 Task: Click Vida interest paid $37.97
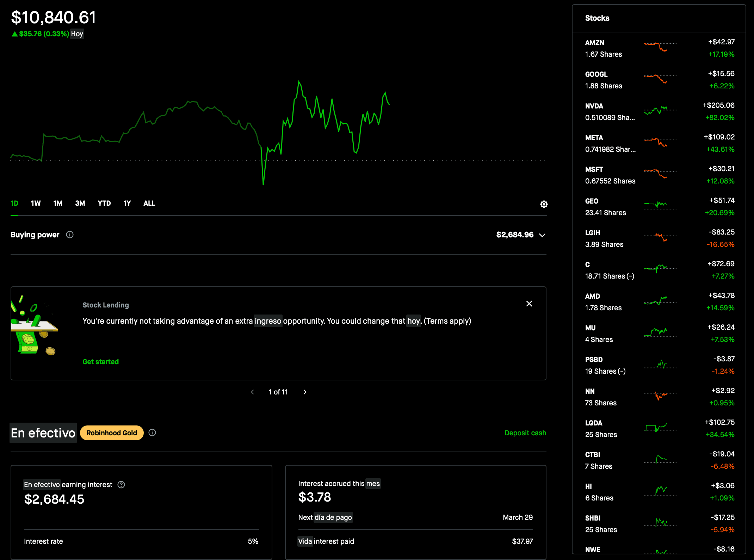522,541
